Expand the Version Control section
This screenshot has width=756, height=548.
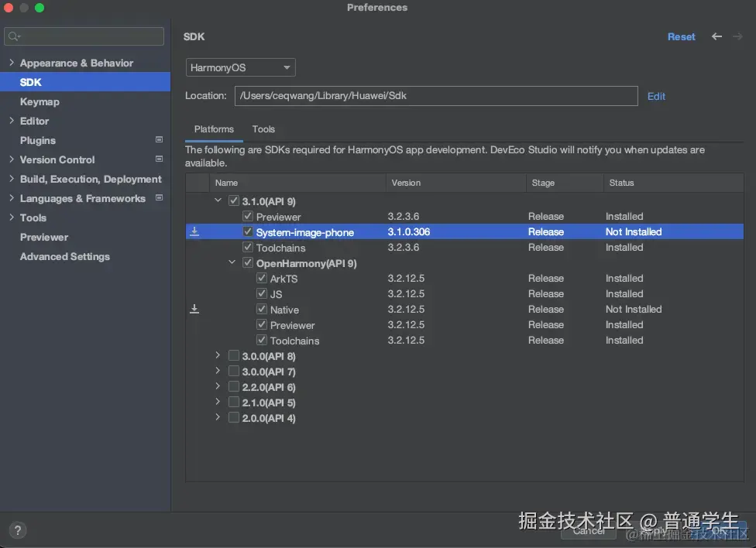point(12,159)
